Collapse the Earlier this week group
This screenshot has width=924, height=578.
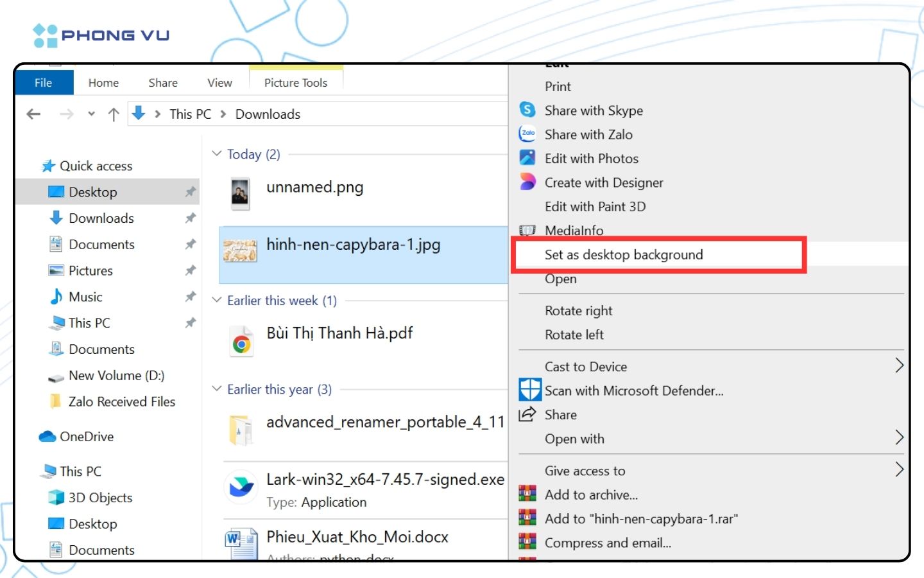click(217, 301)
